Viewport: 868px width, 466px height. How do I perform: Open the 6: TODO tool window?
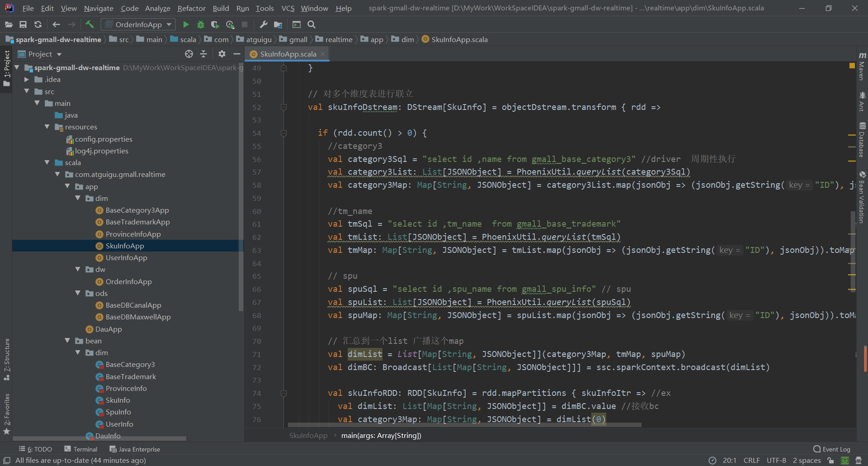pyautogui.click(x=36, y=449)
